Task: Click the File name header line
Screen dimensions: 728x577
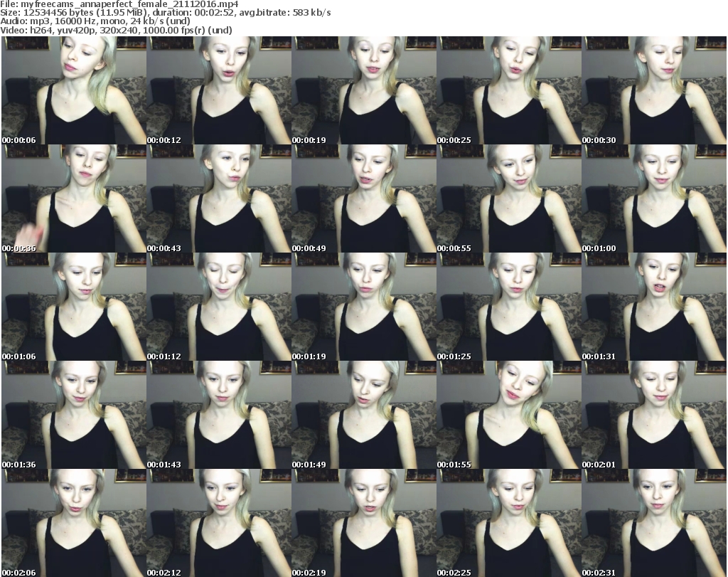Action: coord(119,4)
